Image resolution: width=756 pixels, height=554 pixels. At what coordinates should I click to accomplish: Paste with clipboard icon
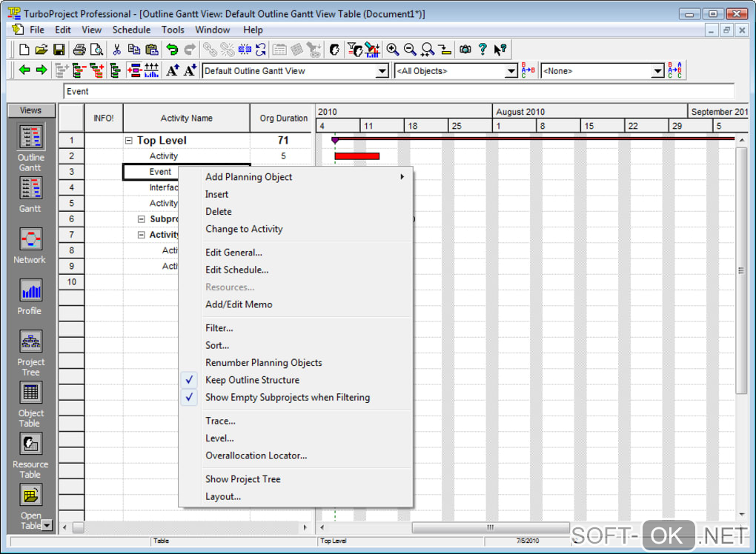coord(151,49)
